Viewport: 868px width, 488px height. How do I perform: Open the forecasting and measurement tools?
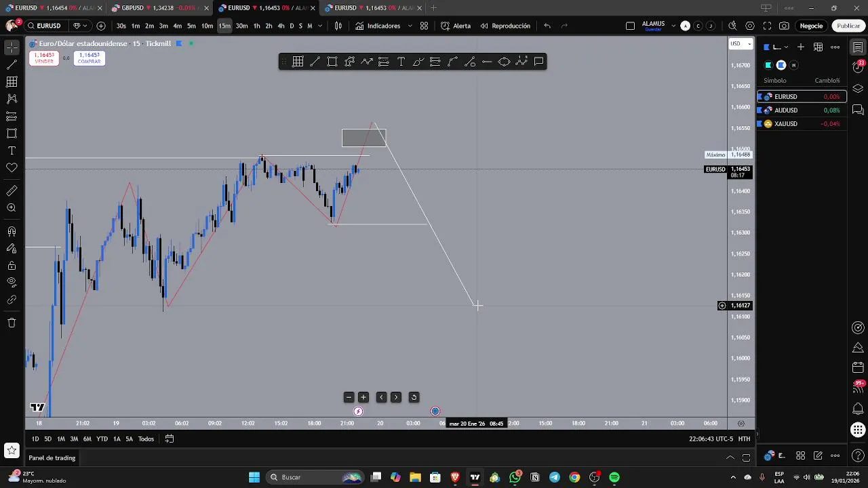[12, 82]
